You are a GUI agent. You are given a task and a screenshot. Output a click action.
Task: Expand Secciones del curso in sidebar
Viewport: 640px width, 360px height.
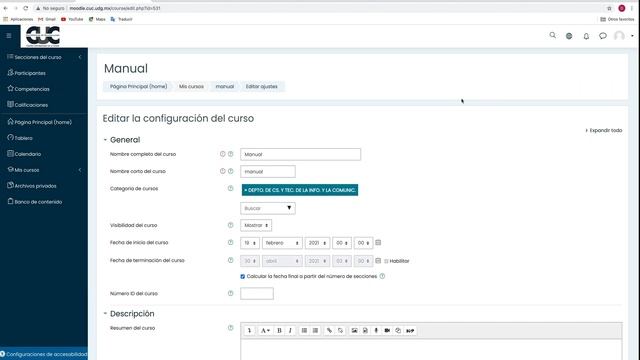click(x=44, y=57)
